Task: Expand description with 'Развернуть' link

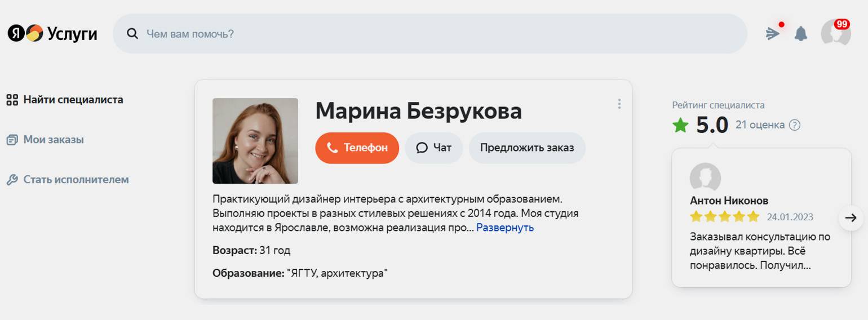Action: pyautogui.click(x=504, y=228)
